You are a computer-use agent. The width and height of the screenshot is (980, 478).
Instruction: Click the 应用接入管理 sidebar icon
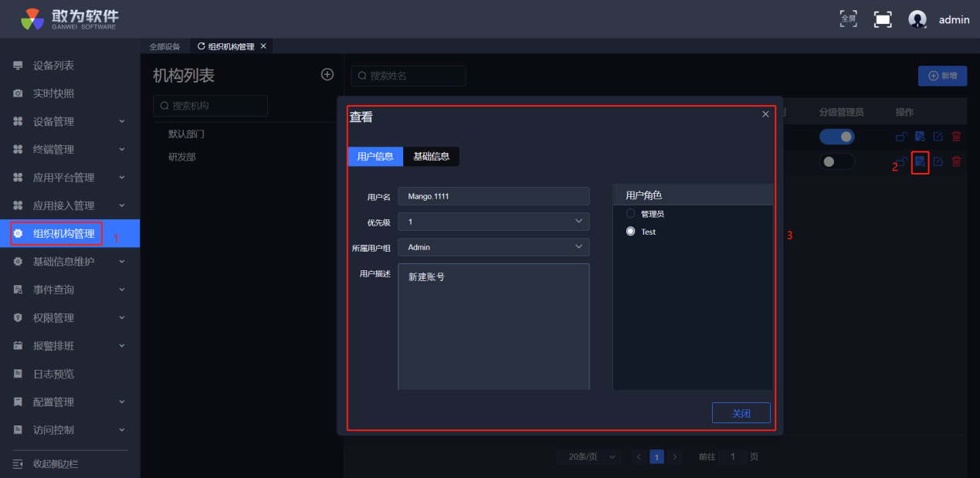pos(18,205)
